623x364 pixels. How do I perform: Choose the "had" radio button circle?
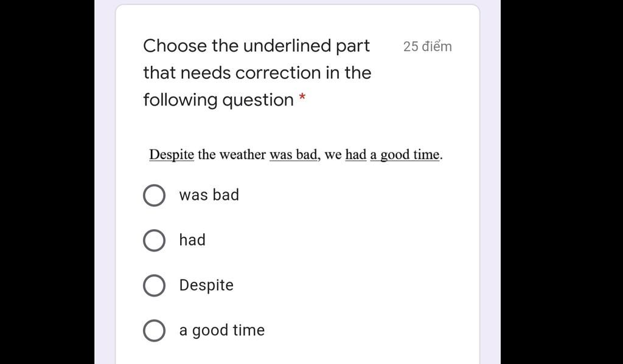tap(154, 240)
